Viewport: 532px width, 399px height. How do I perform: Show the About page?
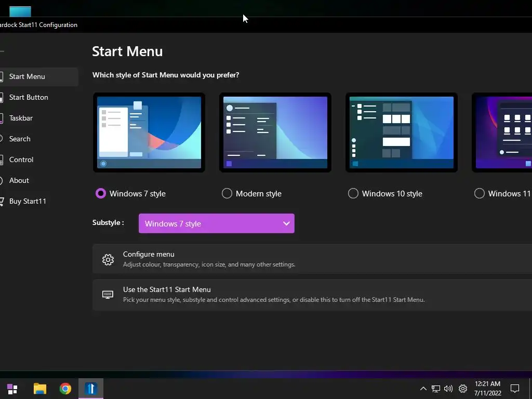click(x=38, y=180)
